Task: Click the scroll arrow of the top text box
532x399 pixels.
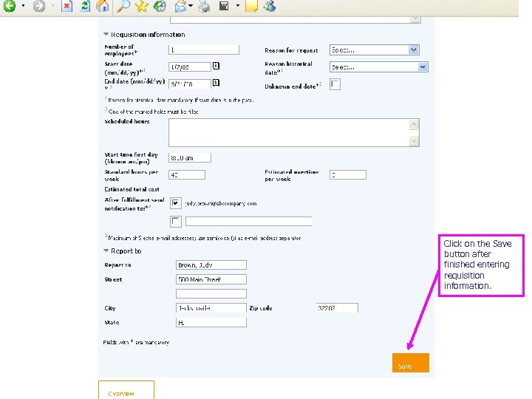Action: coord(415,19)
